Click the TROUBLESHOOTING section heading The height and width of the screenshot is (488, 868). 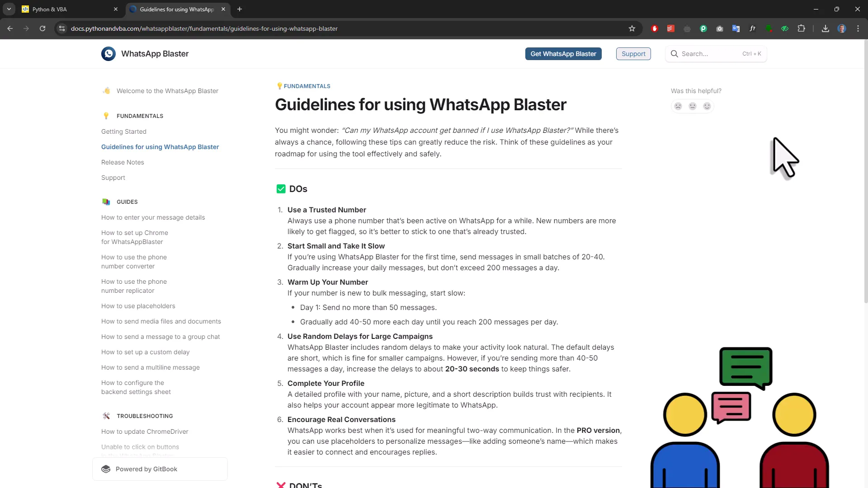coord(145,416)
